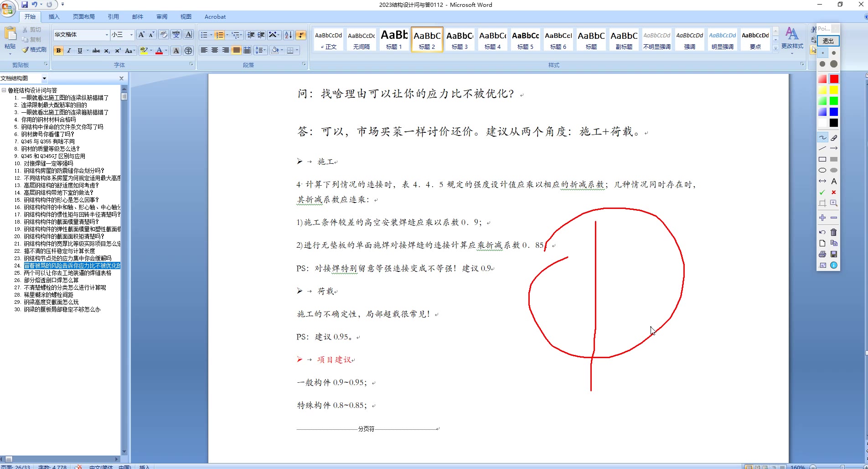Go to heading 10 对接焊缝一定等强吗

coord(48,163)
